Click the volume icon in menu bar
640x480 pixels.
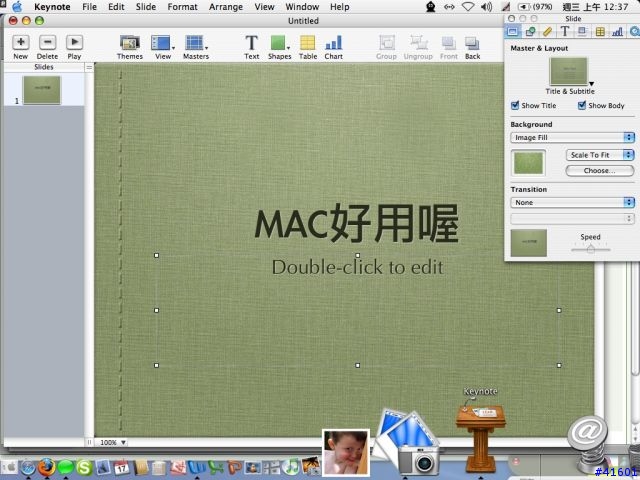coord(487,7)
